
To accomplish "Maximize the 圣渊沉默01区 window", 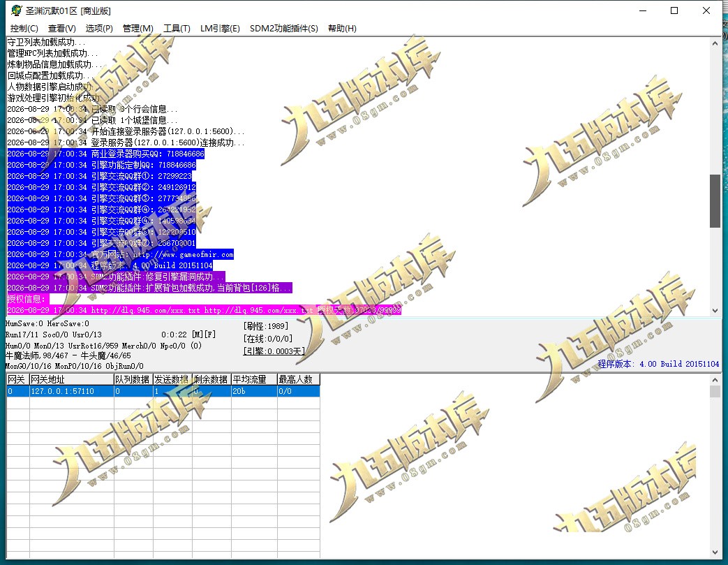I will [x=674, y=10].
